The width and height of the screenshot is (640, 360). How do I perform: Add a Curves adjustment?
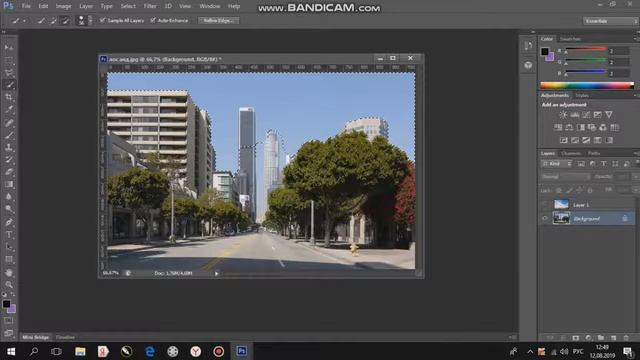(586, 115)
